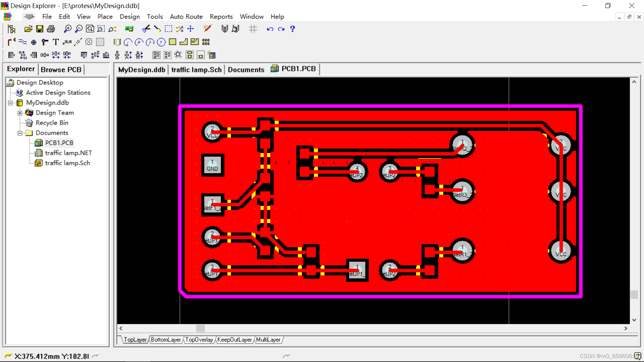The image size is (644, 362).
Task: Click the Place Fill rectangle tool
Action: point(172,42)
